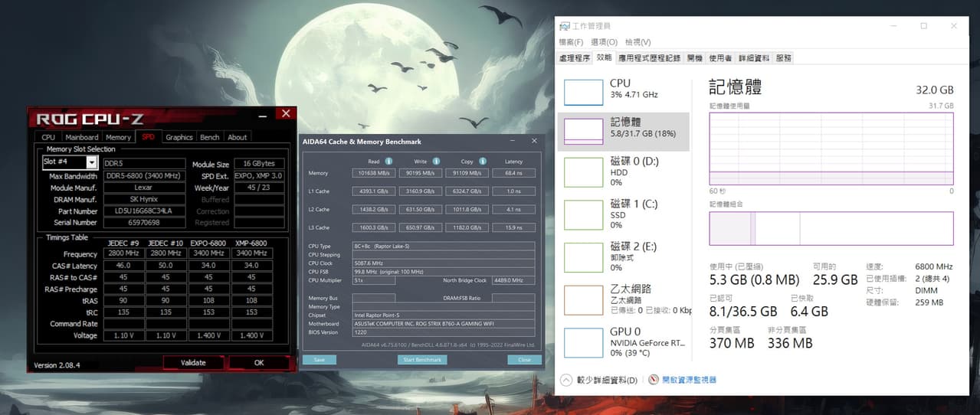The image size is (980, 415).
Task: Switch to the 處理程序 tab
Action: [575, 58]
